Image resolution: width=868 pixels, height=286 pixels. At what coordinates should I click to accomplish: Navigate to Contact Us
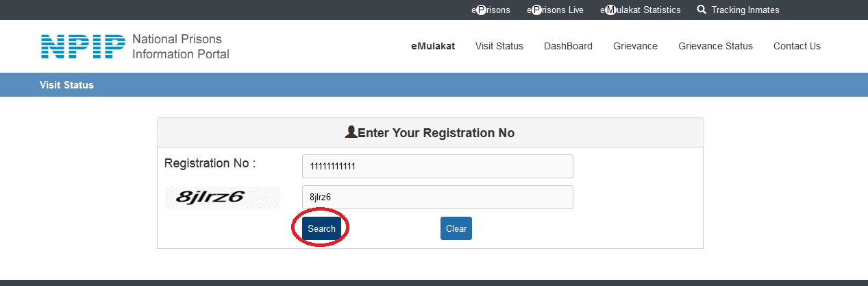797,46
